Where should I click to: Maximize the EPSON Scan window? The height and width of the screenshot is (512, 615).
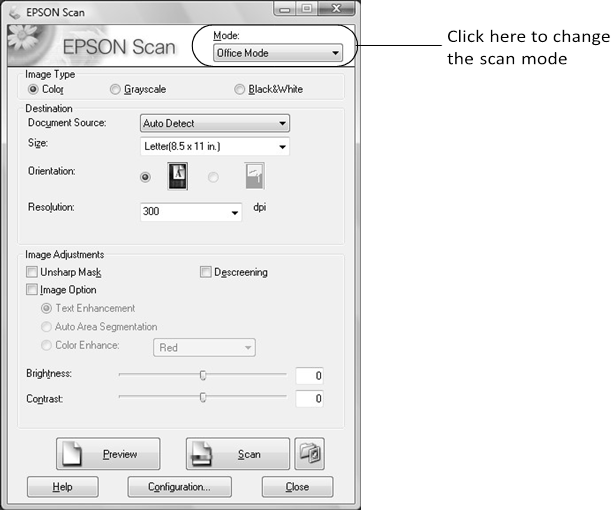(307, 9)
